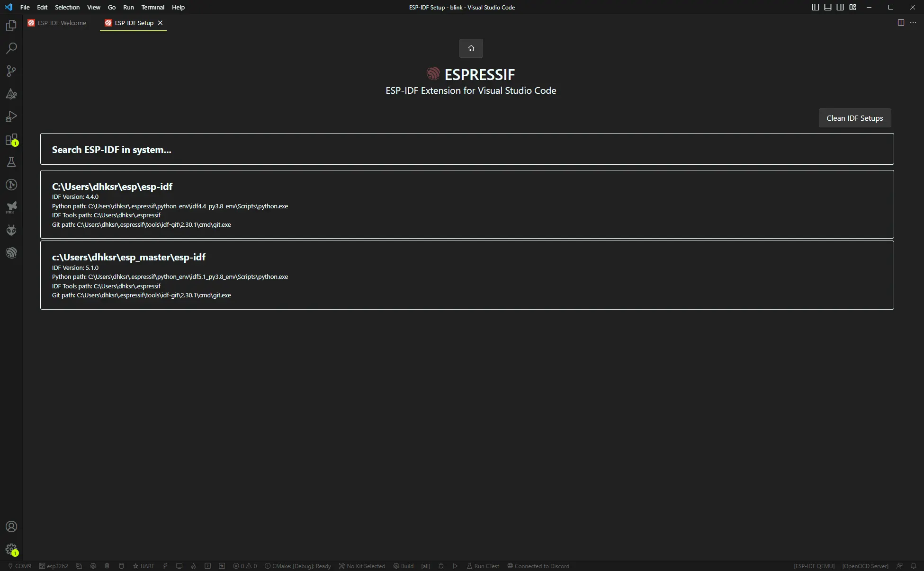Screen dimensions: 924x571
Task: Select the COM9 serial port in status bar
Action: pos(19,566)
